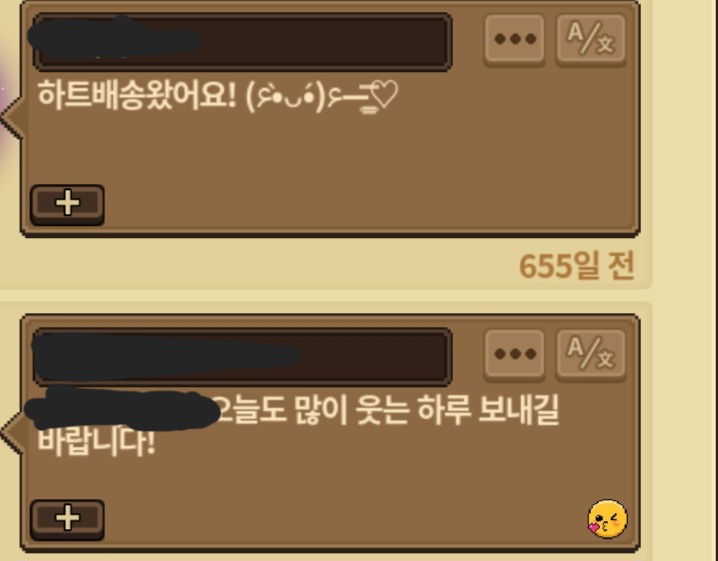Click the 655일 전 timestamp
The image size is (718, 561).
[577, 266]
